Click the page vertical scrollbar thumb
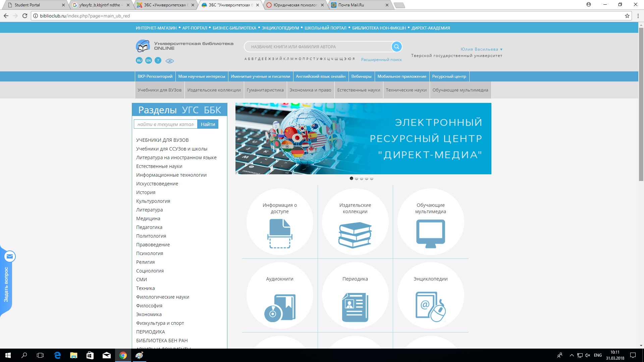The height and width of the screenshot is (362, 644). point(641,105)
